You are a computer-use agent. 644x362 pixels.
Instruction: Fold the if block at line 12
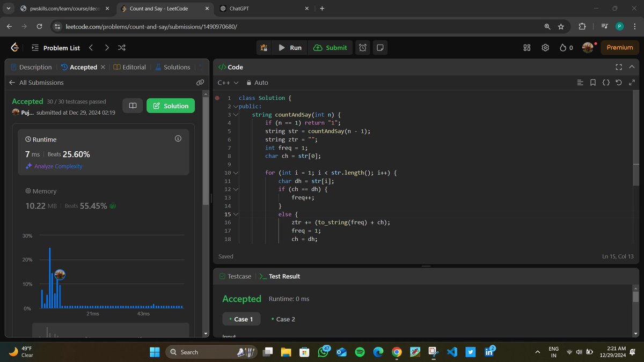click(235, 189)
